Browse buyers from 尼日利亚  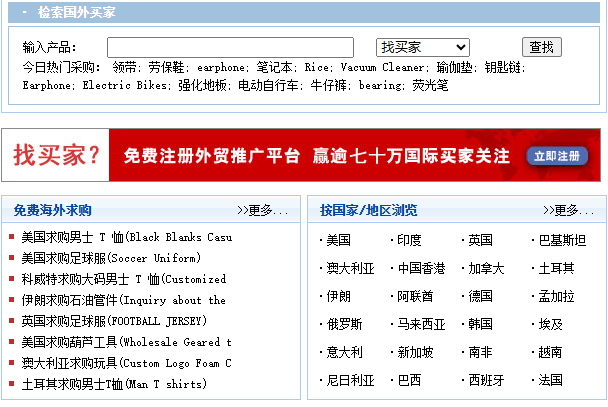tap(351, 380)
